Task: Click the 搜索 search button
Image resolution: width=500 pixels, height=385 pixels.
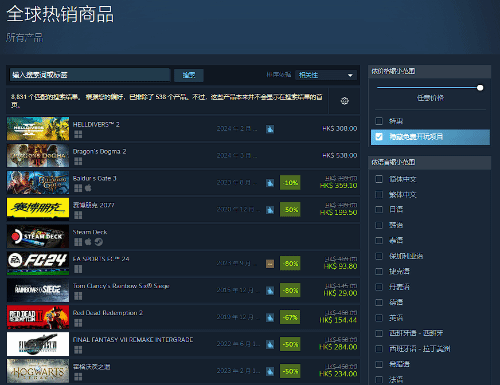Action: coord(189,75)
